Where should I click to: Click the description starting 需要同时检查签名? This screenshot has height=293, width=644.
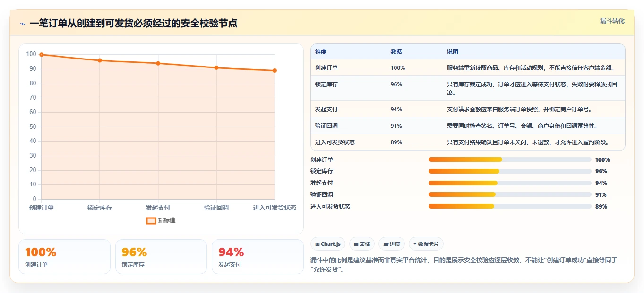coord(523,126)
